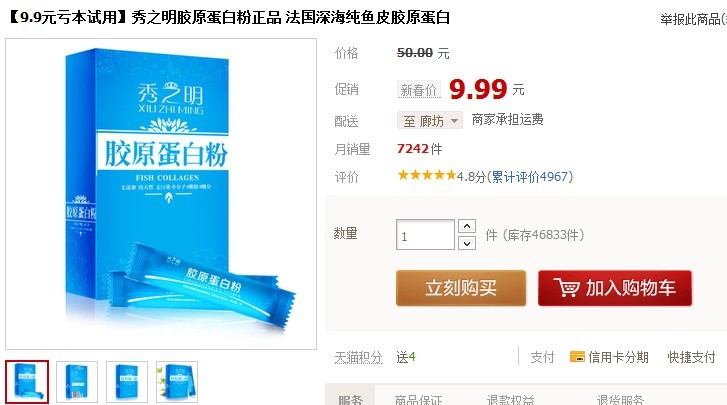Click the five-star rating icons
Image resolution: width=727 pixels, height=405 pixels.
(x=427, y=175)
